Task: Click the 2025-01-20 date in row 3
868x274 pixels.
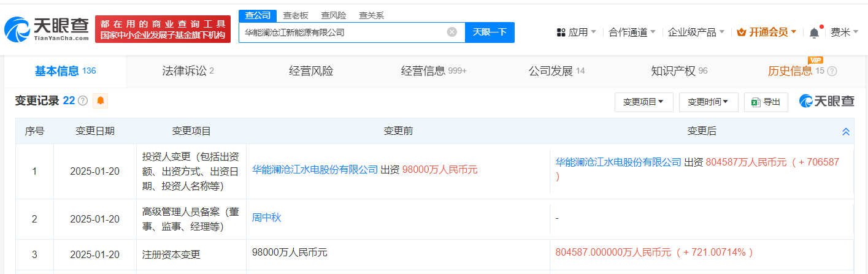Action: 94,254
